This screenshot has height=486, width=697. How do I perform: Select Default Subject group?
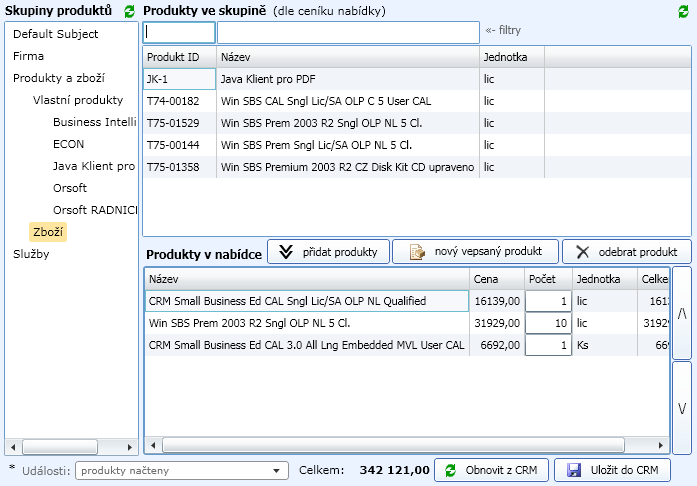click(x=56, y=34)
